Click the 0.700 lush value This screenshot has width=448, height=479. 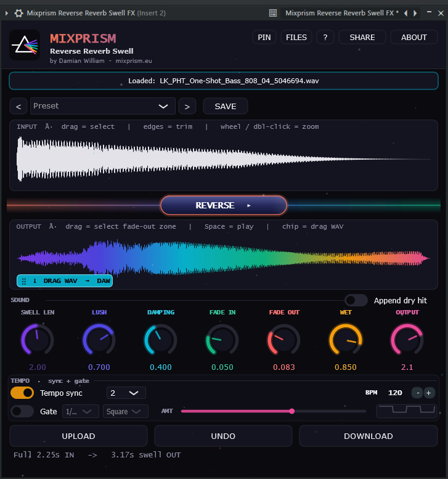(x=99, y=367)
